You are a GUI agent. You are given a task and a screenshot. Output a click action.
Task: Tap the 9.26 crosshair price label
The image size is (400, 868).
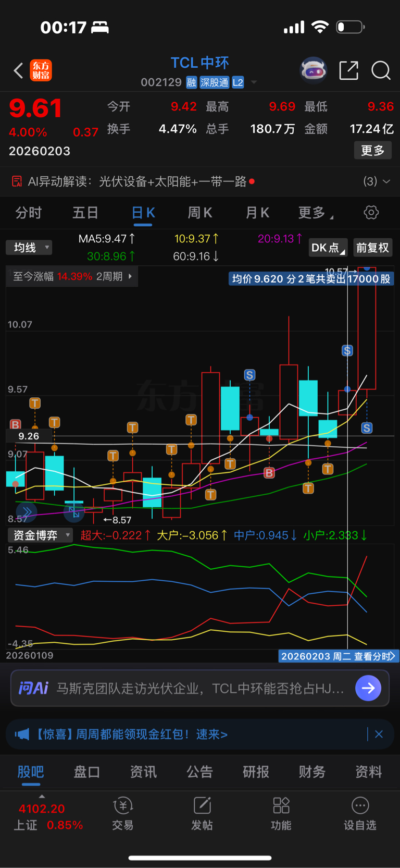point(28,436)
